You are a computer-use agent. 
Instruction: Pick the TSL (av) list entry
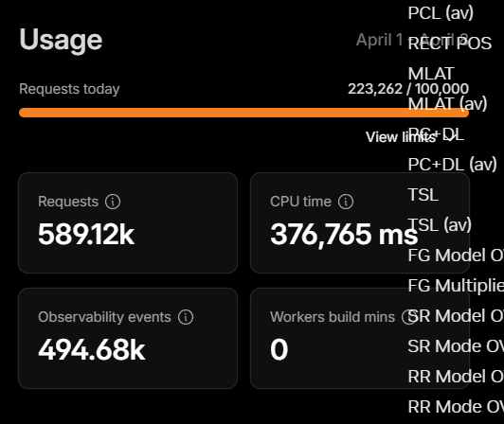pos(440,224)
